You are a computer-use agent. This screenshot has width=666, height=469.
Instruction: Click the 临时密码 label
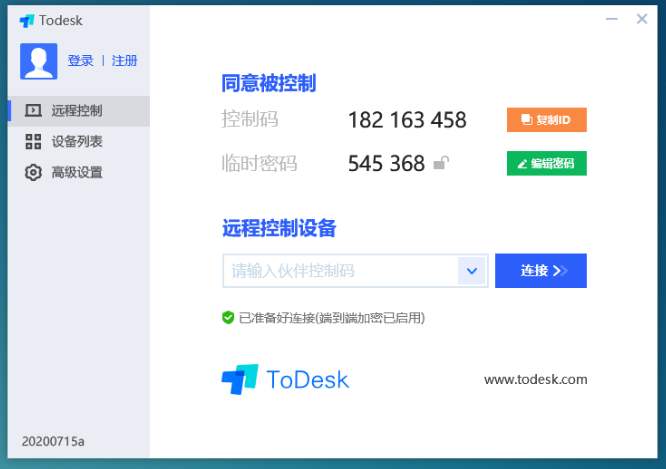pos(259,163)
